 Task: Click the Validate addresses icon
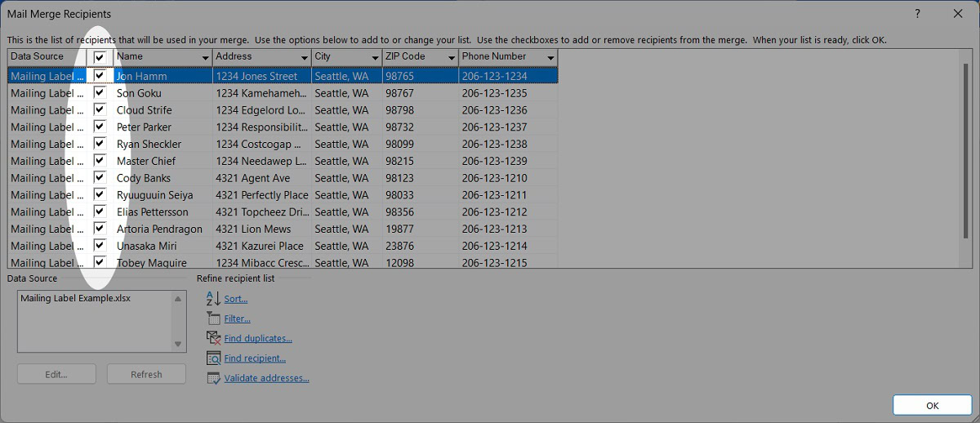click(213, 378)
